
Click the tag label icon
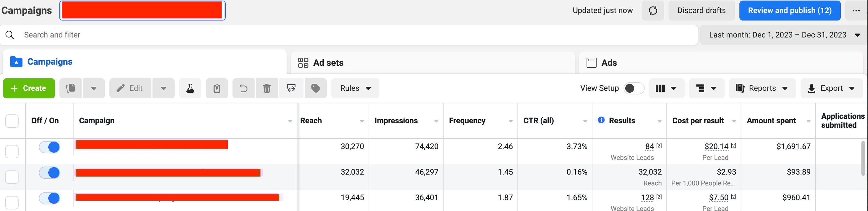tap(315, 88)
